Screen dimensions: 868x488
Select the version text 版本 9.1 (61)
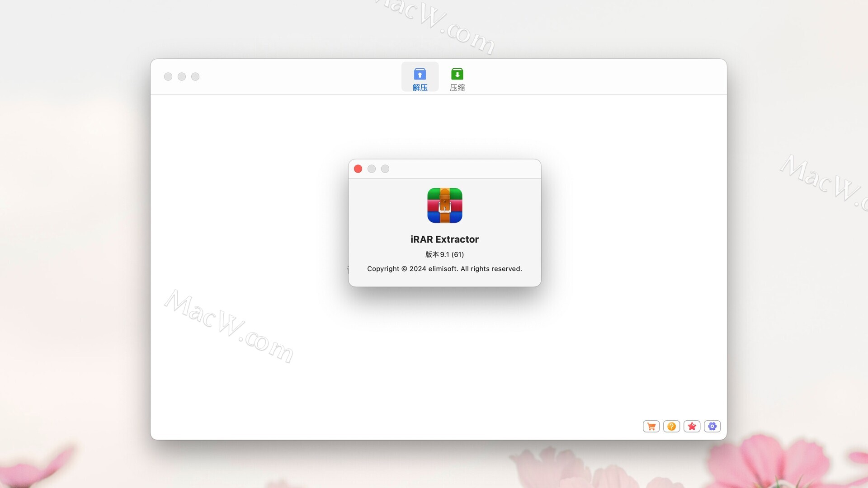click(x=444, y=254)
